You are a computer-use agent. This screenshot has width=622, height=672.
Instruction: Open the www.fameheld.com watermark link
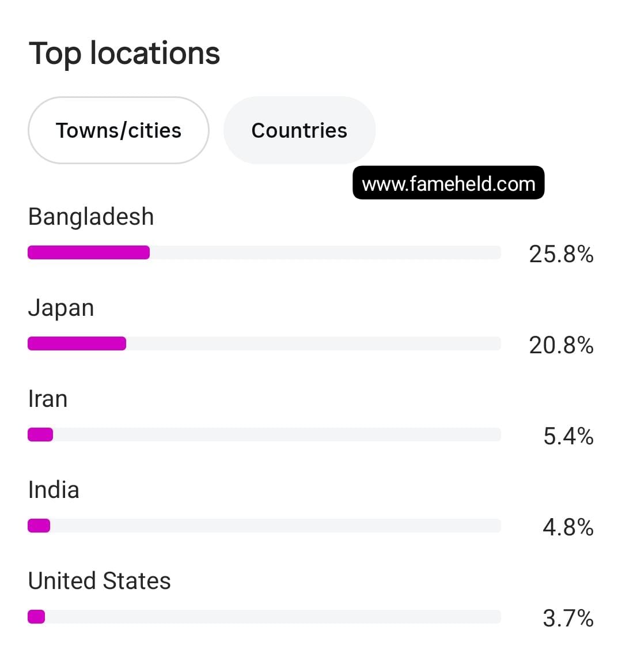coord(449,183)
